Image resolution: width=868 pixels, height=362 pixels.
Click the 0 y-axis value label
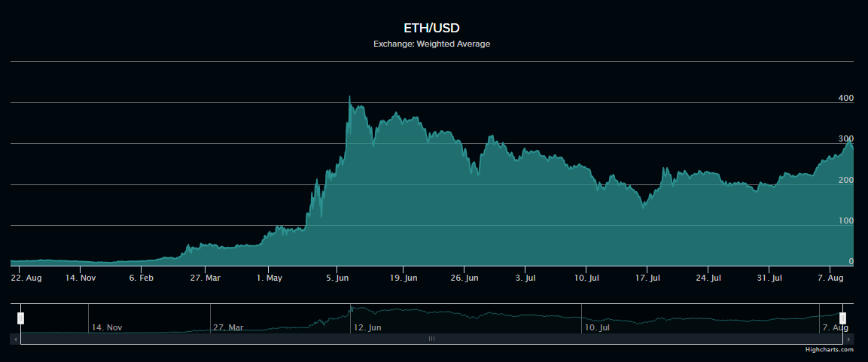[851, 261]
